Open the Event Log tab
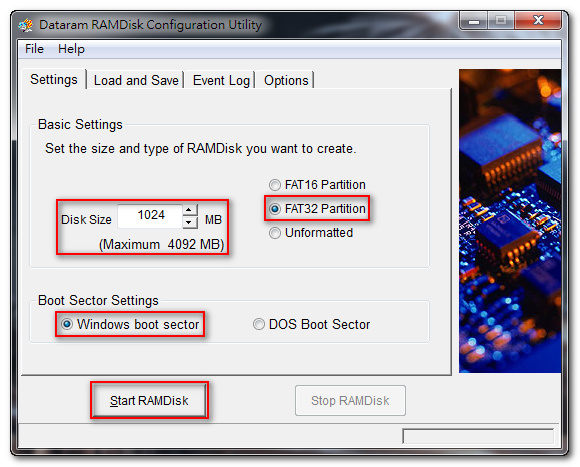This screenshot has width=580, height=467. tap(221, 80)
